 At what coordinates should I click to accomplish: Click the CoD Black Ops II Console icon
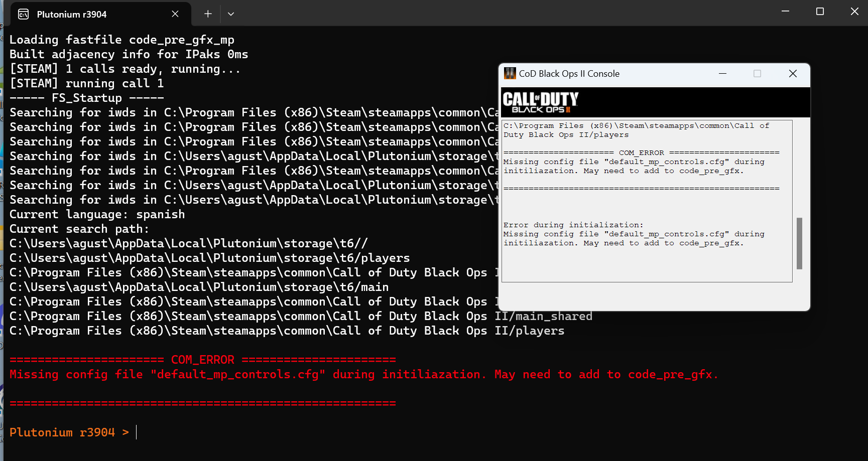[510, 74]
